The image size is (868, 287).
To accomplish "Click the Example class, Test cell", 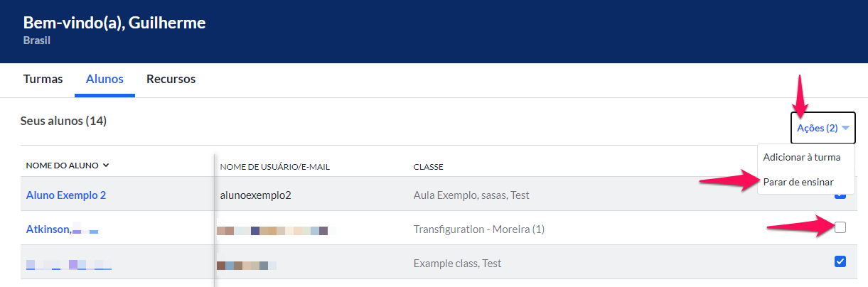I will (457, 263).
